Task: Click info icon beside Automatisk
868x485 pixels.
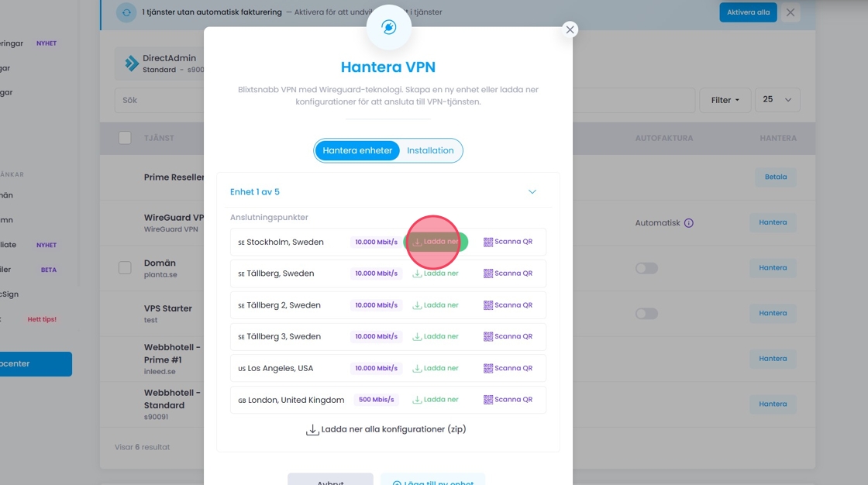Action: click(x=689, y=223)
